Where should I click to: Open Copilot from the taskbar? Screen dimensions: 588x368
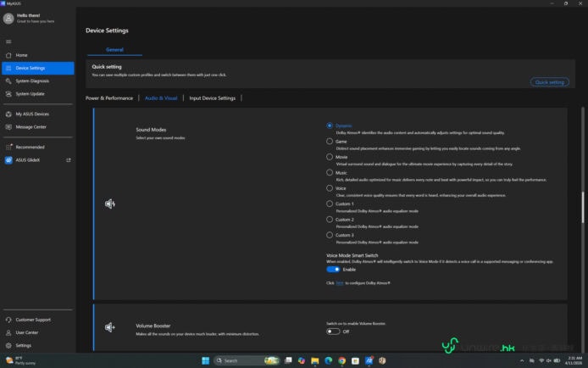(x=302, y=360)
